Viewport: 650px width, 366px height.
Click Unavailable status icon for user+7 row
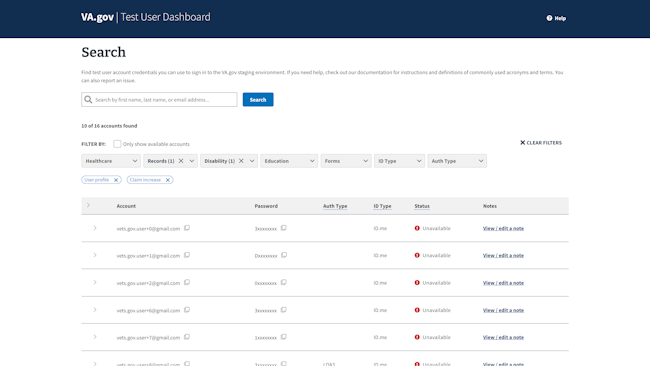coord(417,337)
